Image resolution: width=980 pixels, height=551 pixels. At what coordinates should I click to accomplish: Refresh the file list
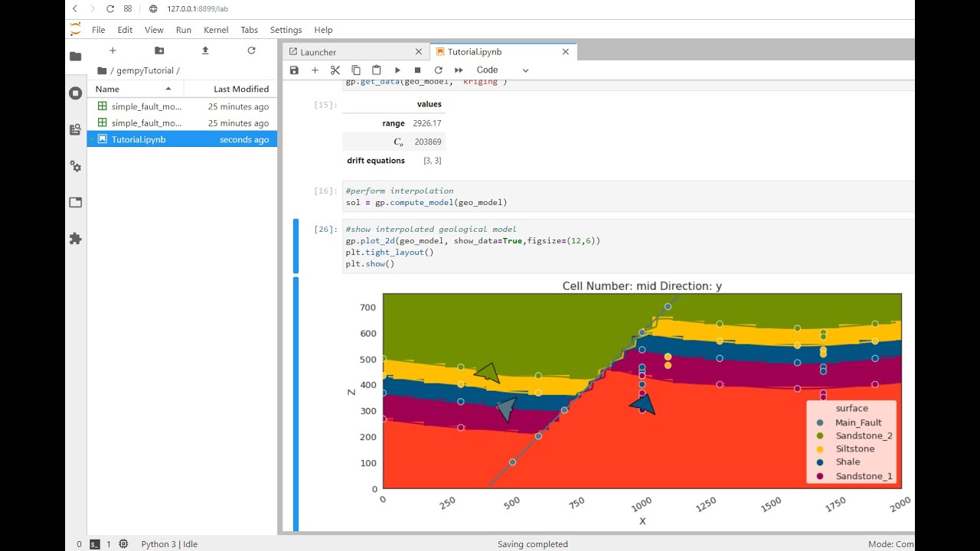[251, 51]
